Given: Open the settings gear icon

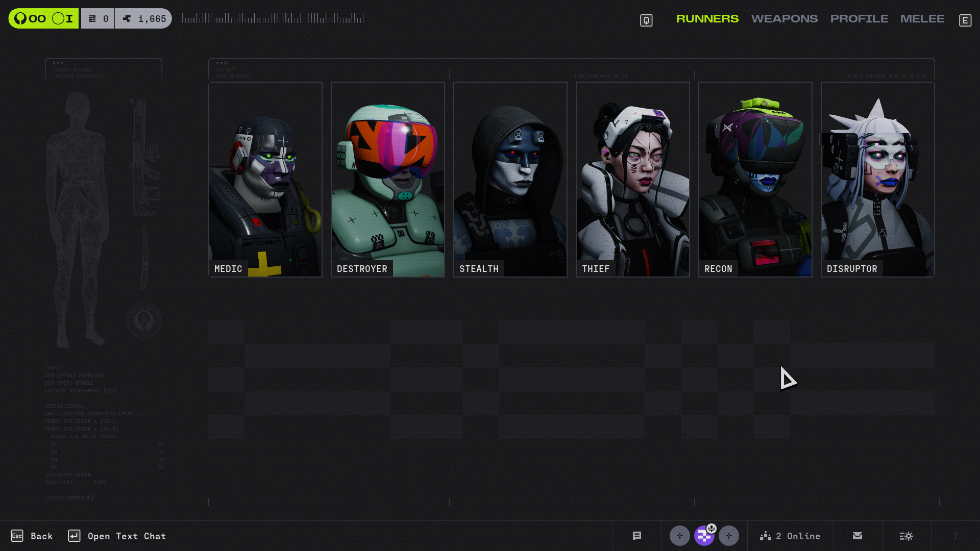Looking at the screenshot, I should (906, 536).
